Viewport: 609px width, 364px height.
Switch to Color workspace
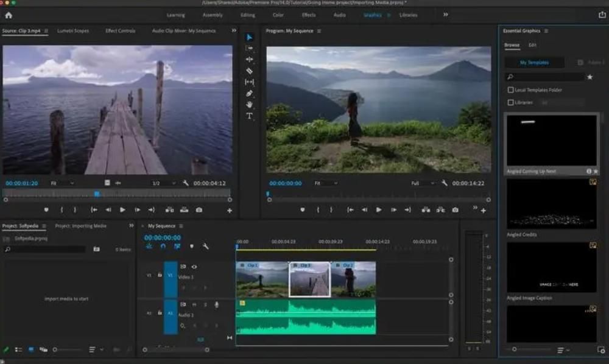tap(278, 15)
